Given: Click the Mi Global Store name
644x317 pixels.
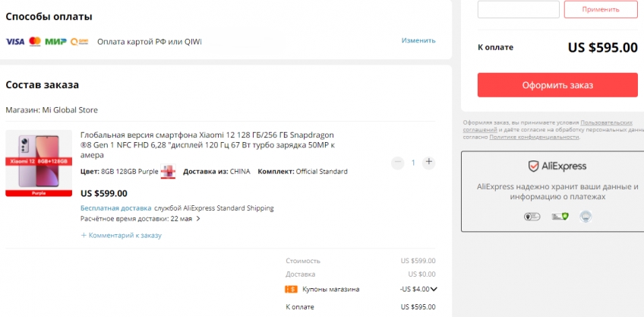Looking at the screenshot, I should pos(70,110).
